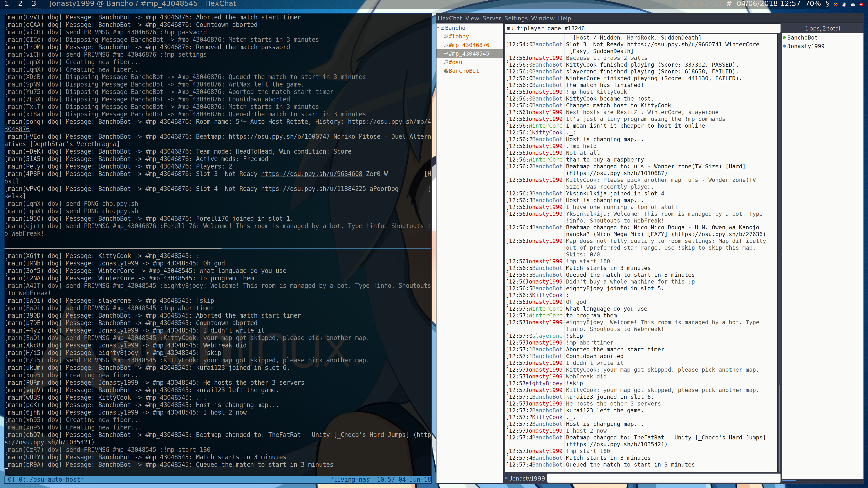Click the user list horizontal scrollbar
The width and height of the screenshot is (868, 488).
click(x=788, y=480)
